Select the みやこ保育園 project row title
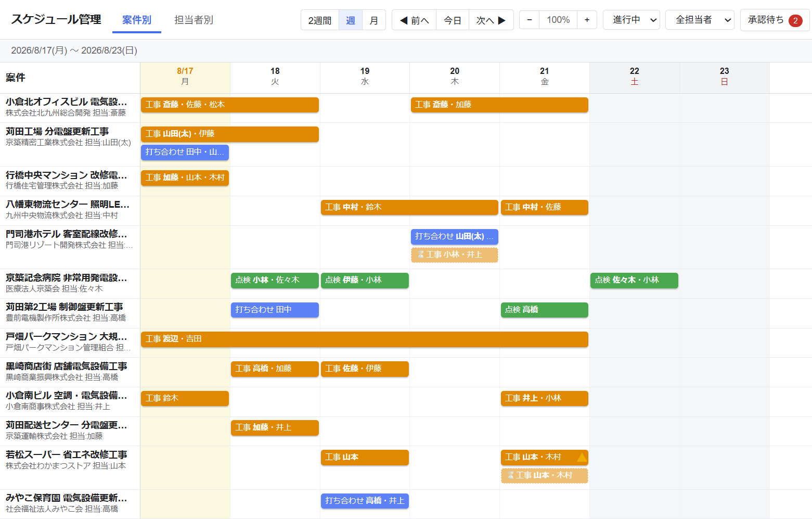 coord(66,498)
